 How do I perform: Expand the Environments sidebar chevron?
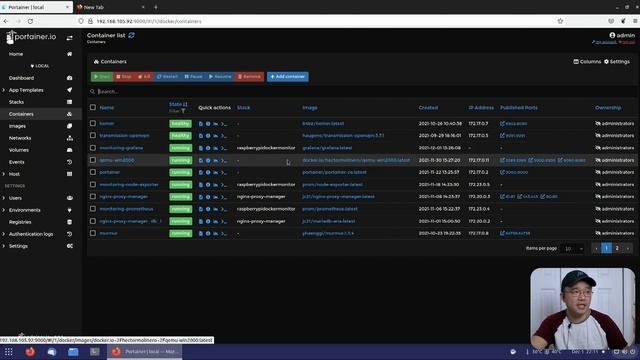(4, 210)
